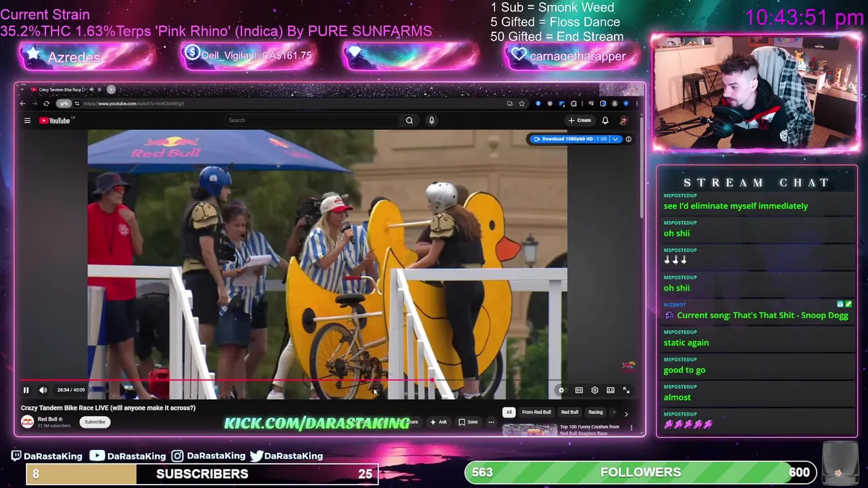
Task: Click the Twitch DaRastaKing handle
Action: [47, 456]
